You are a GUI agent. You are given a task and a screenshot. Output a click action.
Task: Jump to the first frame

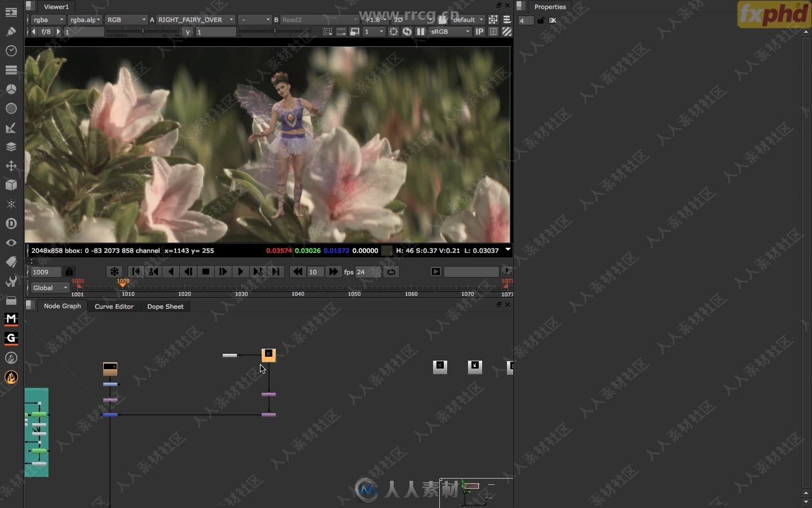[136, 271]
